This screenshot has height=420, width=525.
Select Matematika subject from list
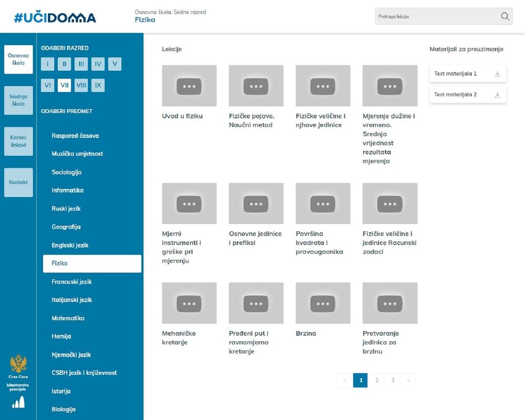tap(68, 318)
